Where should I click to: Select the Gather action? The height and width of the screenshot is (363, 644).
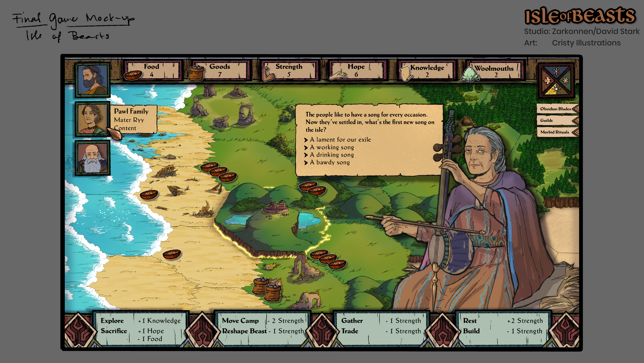(x=352, y=321)
